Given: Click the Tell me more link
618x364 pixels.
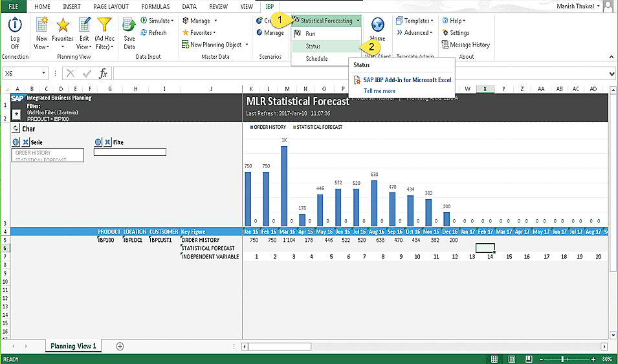Looking at the screenshot, I should pyautogui.click(x=379, y=91).
